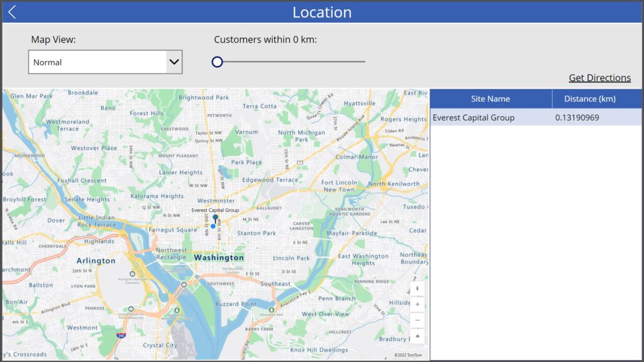Click the Customers within 0 km slider track

[x=289, y=62]
